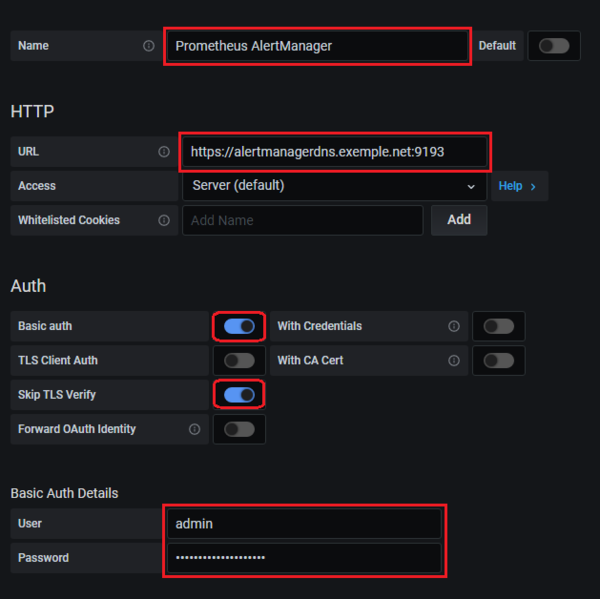The height and width of the screenshot is (599, 600).
Task: Toggle the Default data source switch
Action: [554, 46]
